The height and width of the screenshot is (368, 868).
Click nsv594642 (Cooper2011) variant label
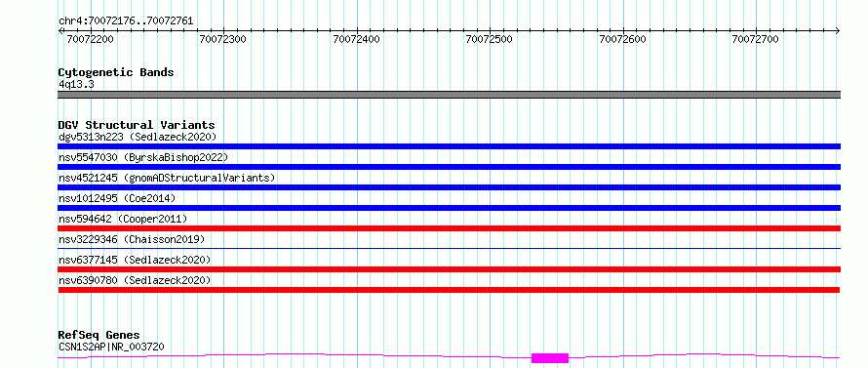[x=123, y=219]
